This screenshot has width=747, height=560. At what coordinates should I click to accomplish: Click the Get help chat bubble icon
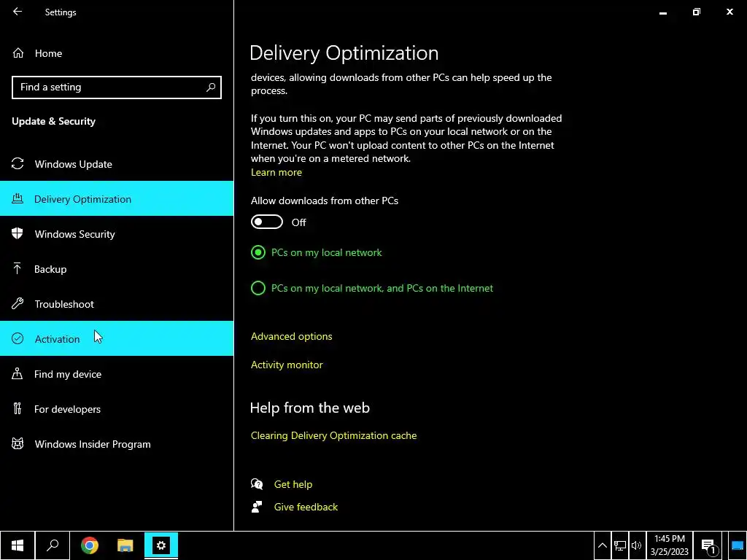coord(257,484)
